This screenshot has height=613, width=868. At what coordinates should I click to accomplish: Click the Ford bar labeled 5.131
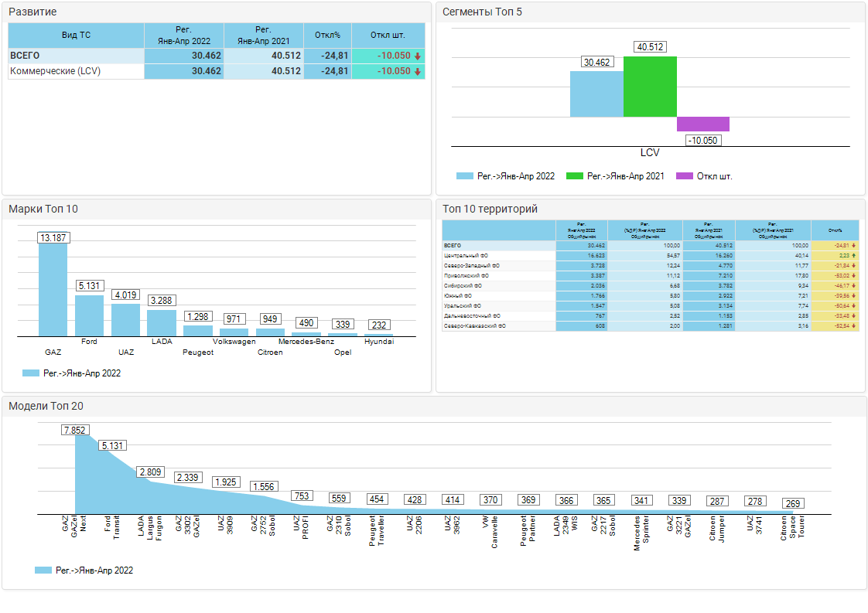(x=89, y=315)
